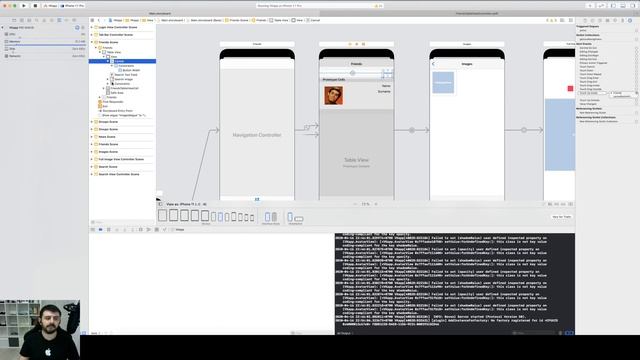
Task: Expand the News Scene
Action: point(91,137)
